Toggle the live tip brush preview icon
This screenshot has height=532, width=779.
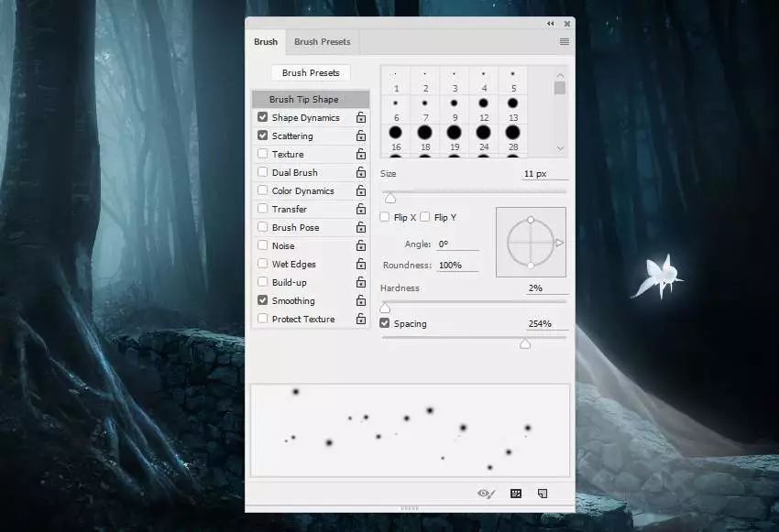click(486, 494)
